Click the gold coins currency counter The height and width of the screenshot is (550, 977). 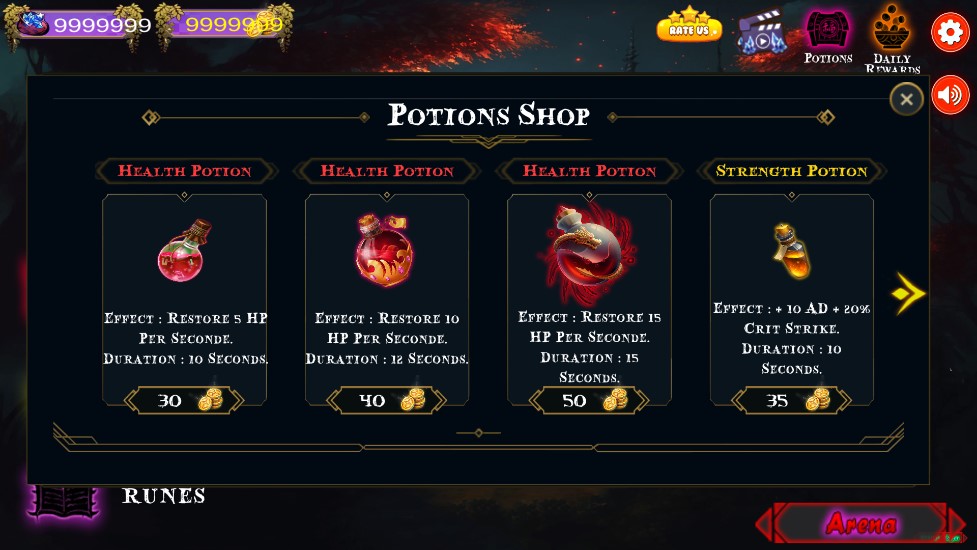pos(224,25)
